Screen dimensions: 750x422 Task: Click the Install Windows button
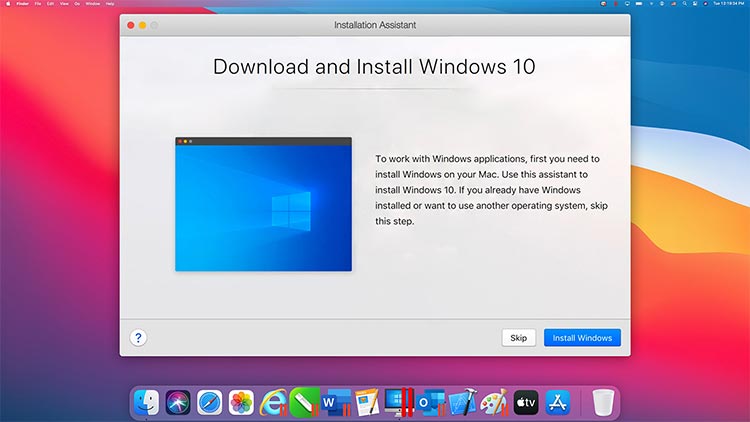tap(582, 338)
